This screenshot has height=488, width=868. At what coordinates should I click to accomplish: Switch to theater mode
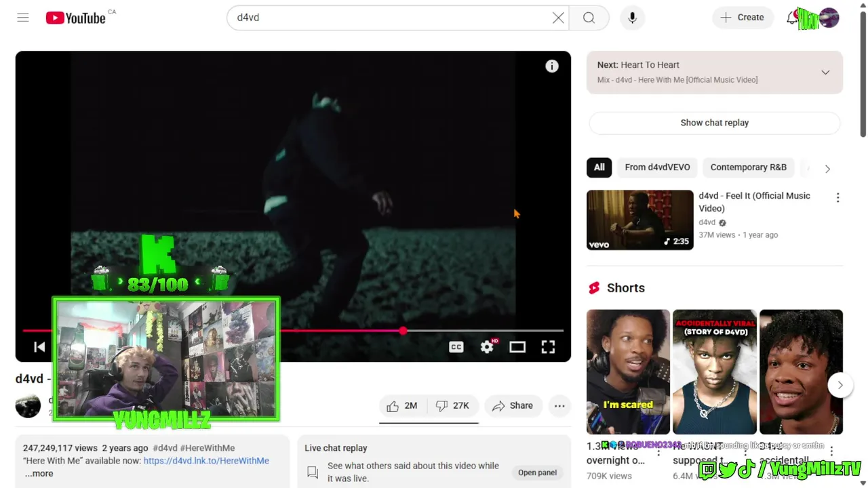point(517,347)
